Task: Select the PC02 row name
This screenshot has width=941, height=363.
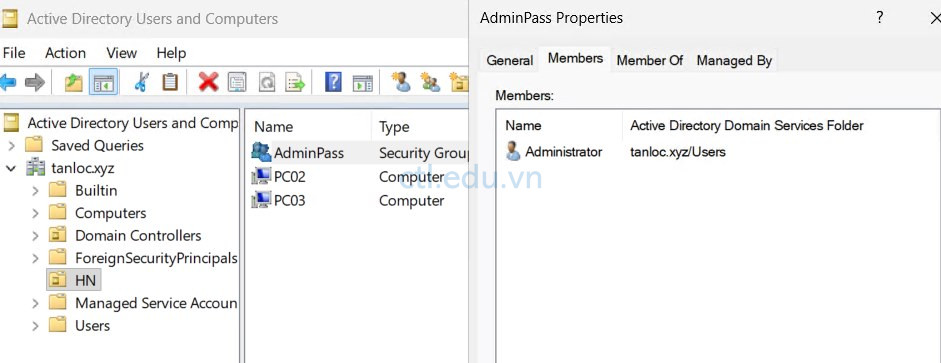Action: [289, 177]
